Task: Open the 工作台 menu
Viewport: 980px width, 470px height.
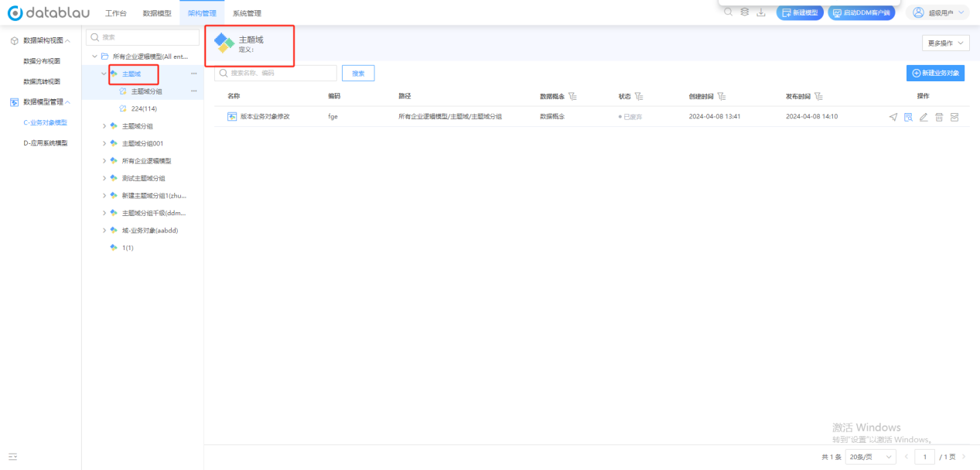Action: pos(115,13)
